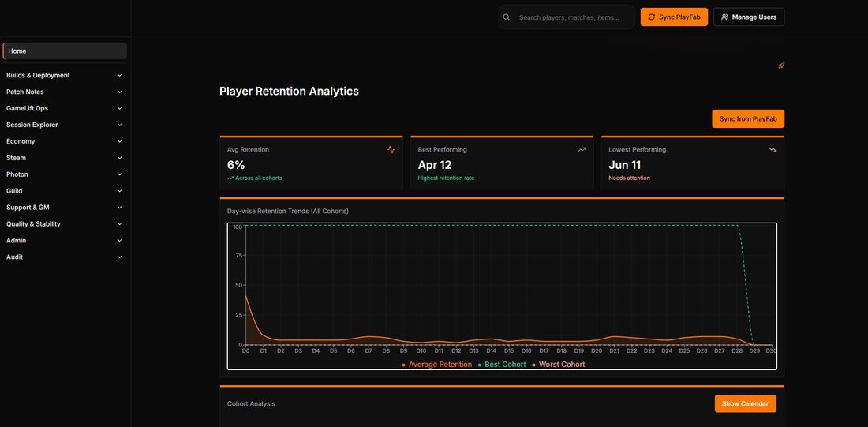Open Session Explorer section
This screenshot has height=427, width=868.
[65, 125]
